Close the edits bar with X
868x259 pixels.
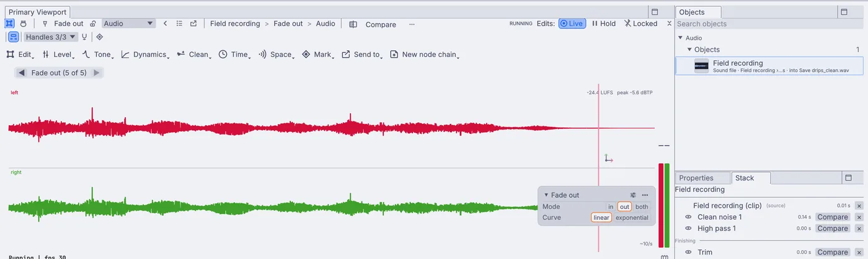click(669, 24)
